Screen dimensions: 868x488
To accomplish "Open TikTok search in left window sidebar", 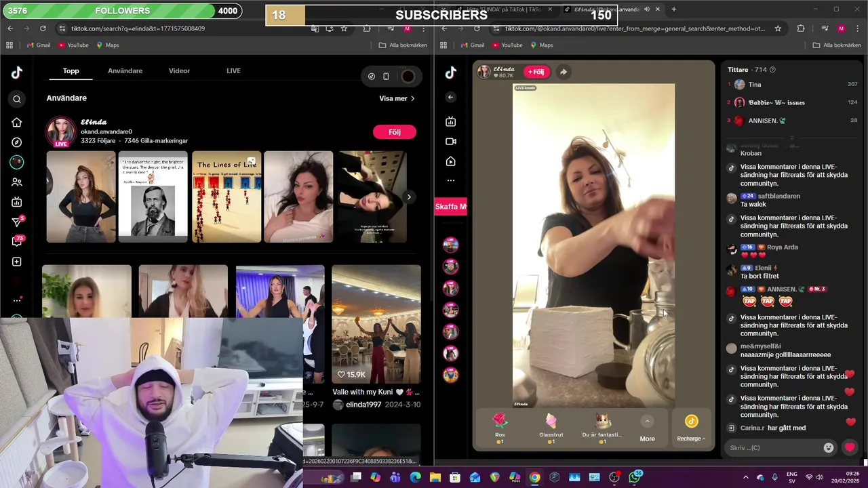I will 17,100.
